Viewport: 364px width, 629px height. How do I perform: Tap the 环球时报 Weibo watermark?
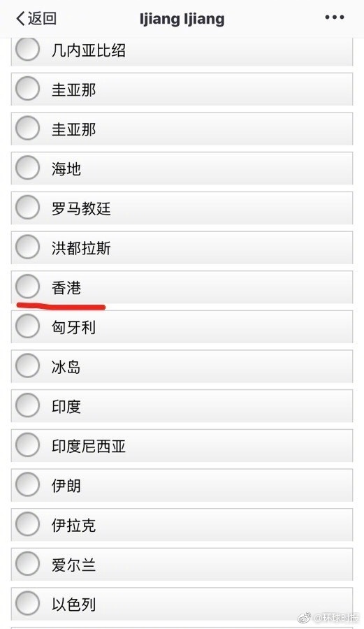pyautogui.click(x=329, y=618)
